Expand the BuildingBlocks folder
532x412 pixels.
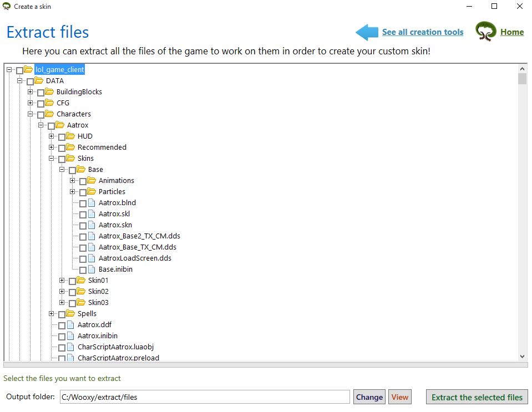[x=31, y=92]
